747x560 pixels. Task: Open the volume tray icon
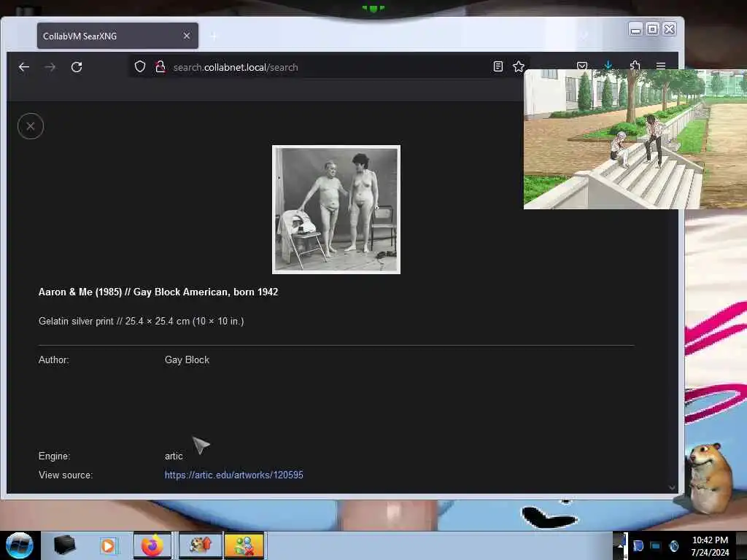click(673, 545)
